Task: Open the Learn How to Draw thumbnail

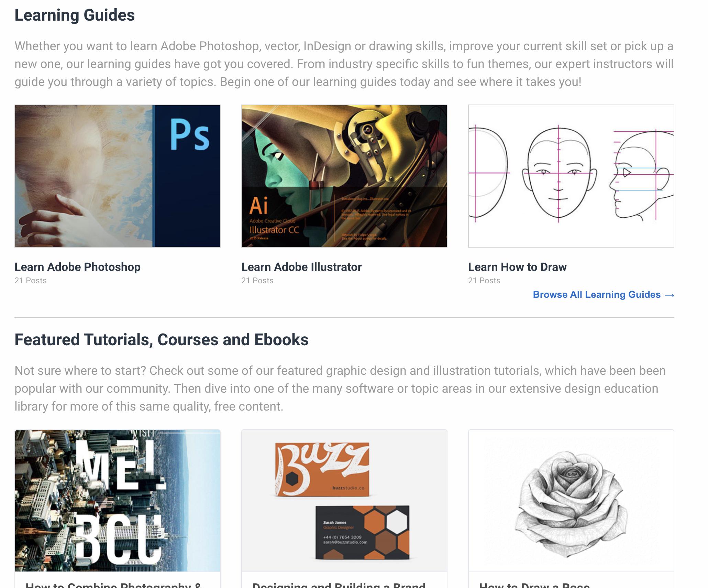Action: tap(571, 176)
